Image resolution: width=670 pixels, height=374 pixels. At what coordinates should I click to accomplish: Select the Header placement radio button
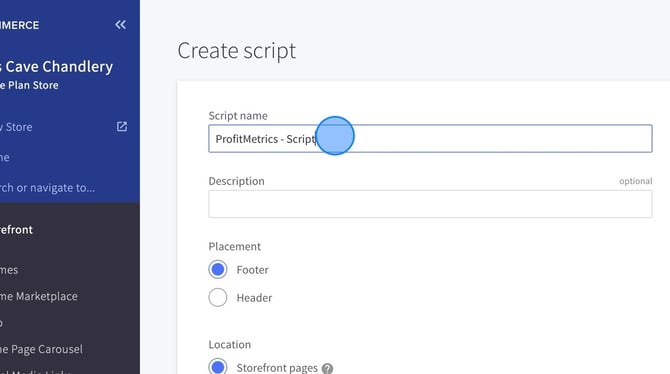pyautogui.click(x=218, y=297)
